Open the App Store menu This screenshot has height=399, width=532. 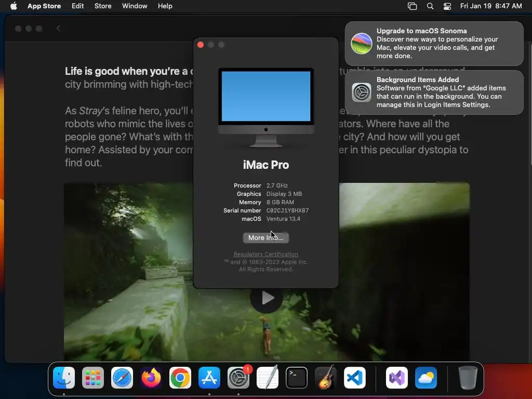(44, 6)
